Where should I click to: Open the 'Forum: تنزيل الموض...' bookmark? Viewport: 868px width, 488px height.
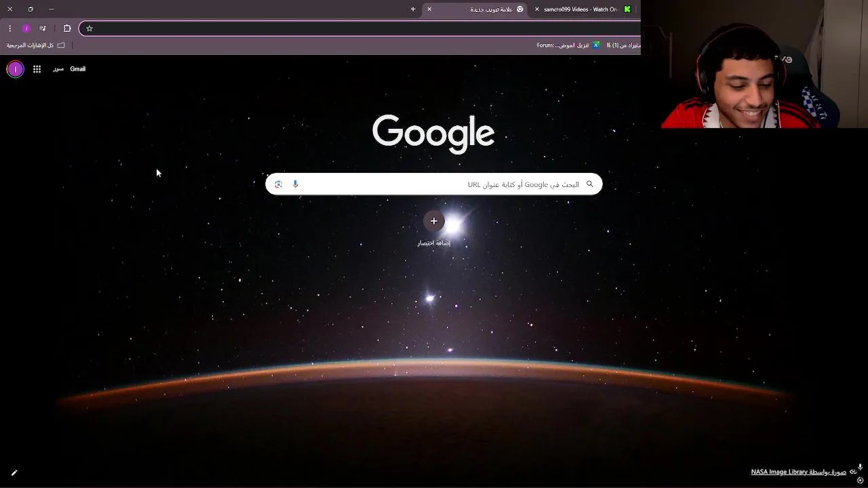[568, 45]
